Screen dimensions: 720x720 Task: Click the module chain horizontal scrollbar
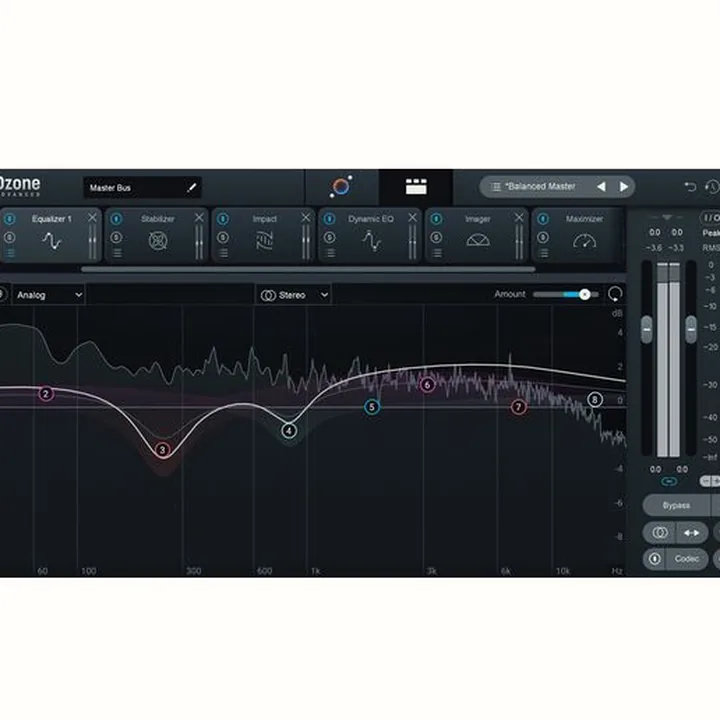[x=308, y=270]
